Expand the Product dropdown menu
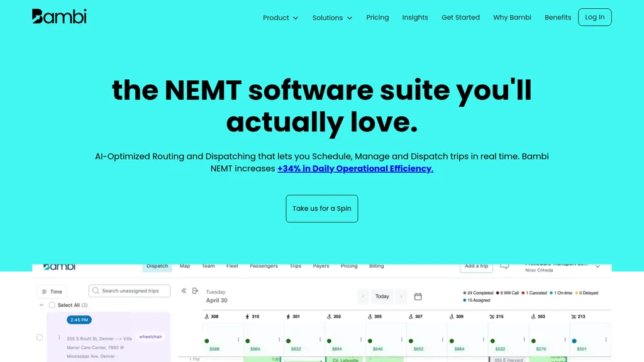This screenshot has height=362, width=644. (x=280, y=18)
